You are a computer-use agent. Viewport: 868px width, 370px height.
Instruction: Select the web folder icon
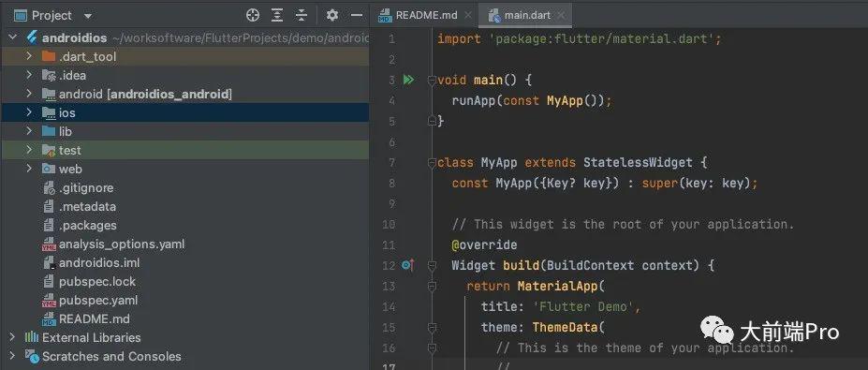click(x=49, y=169)
